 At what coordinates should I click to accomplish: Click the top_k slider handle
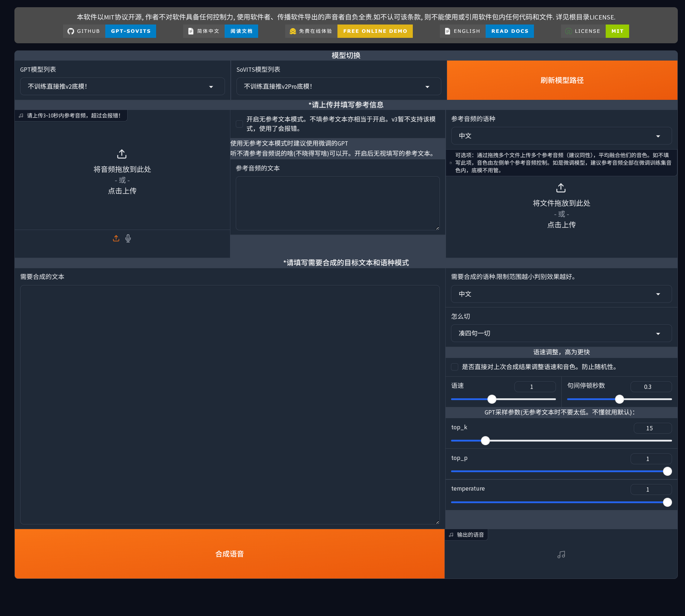pyautogui.click(x=486, y=441)
